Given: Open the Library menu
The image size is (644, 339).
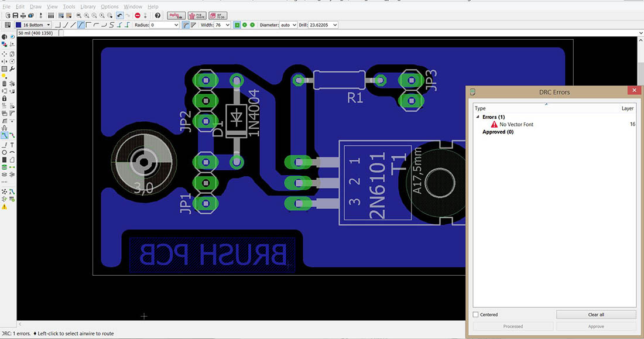Looking at the screenshot, I should (x=88, y=6).
